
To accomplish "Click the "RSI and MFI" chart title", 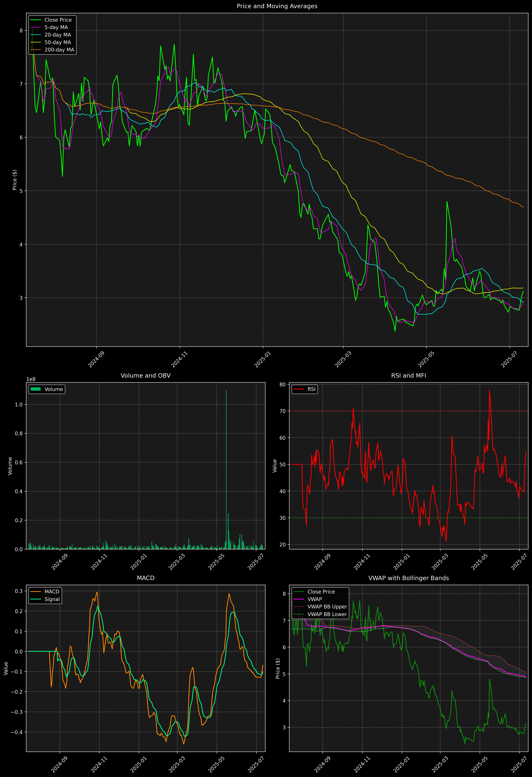I will click(409, 375).
